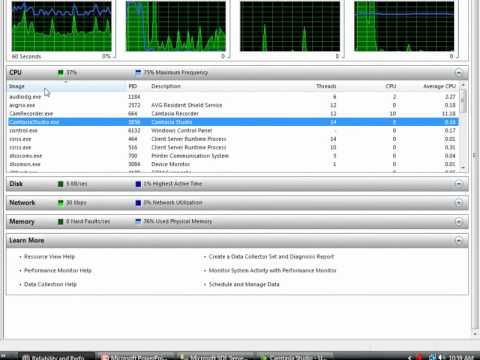
Task: Click the green CPU 37% indicator icon
Action: 61,73
